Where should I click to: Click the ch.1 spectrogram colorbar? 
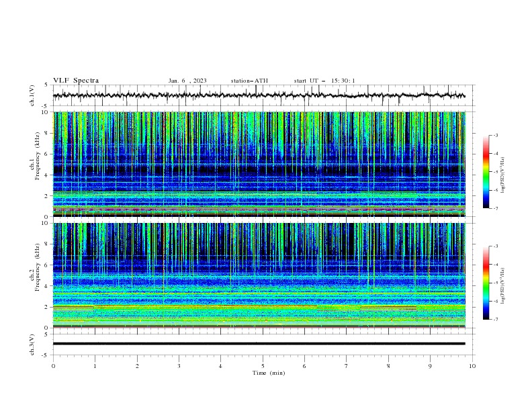tap(486, 171)
